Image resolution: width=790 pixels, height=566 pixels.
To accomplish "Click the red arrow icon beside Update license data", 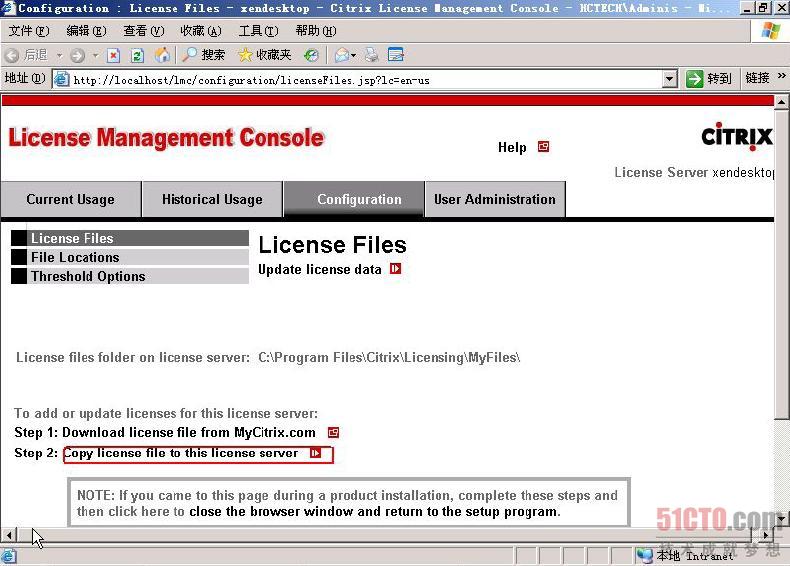I will point(396,269).
